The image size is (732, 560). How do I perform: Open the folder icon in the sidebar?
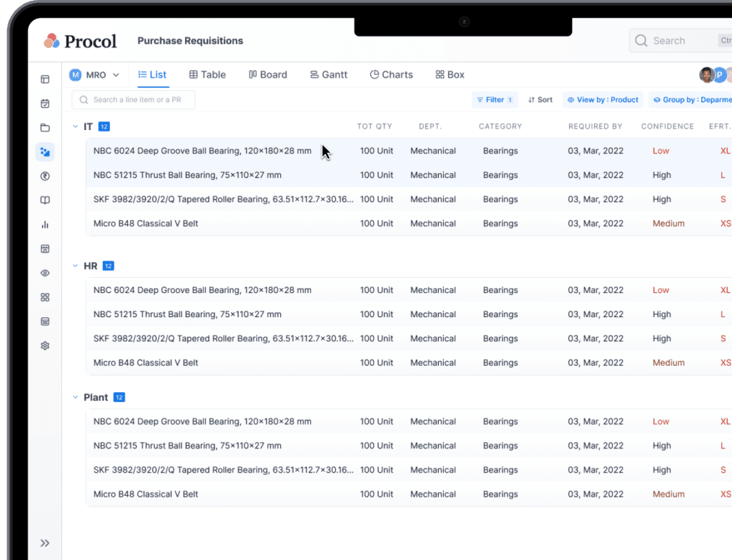click(x=45, y=128)
